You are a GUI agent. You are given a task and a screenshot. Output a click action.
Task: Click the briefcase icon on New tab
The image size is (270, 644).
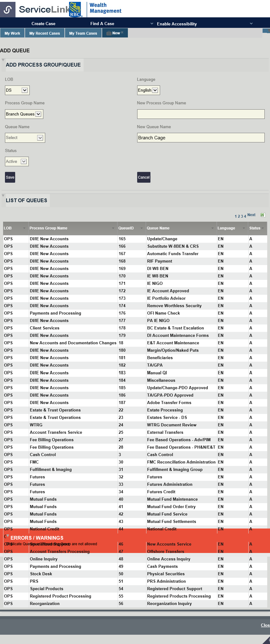click(109, 33)
